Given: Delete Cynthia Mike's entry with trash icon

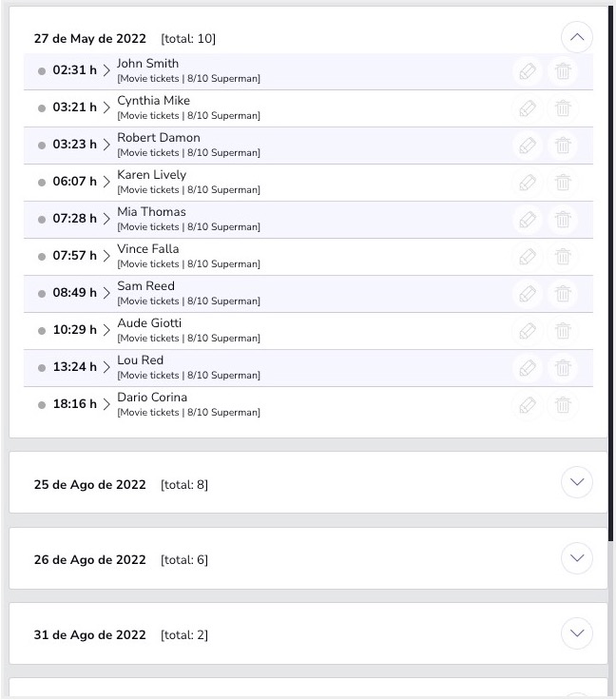Looking at the screenshot, I should coord(563,108).
